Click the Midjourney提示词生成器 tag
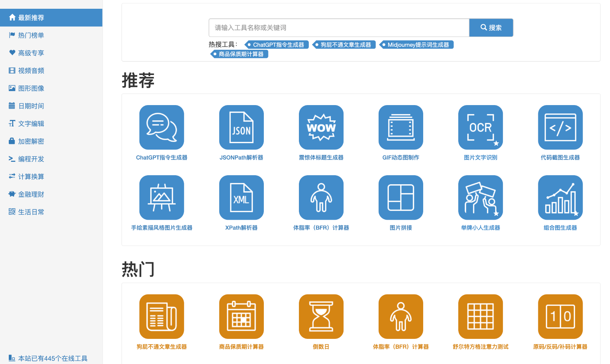Viewport: 610px width, 364px height. 417,45
